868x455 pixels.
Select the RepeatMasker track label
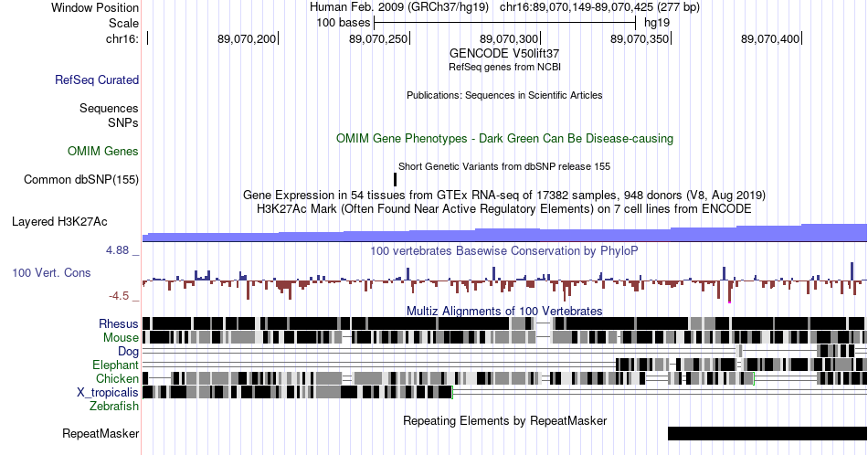click(x=101, y=433)
